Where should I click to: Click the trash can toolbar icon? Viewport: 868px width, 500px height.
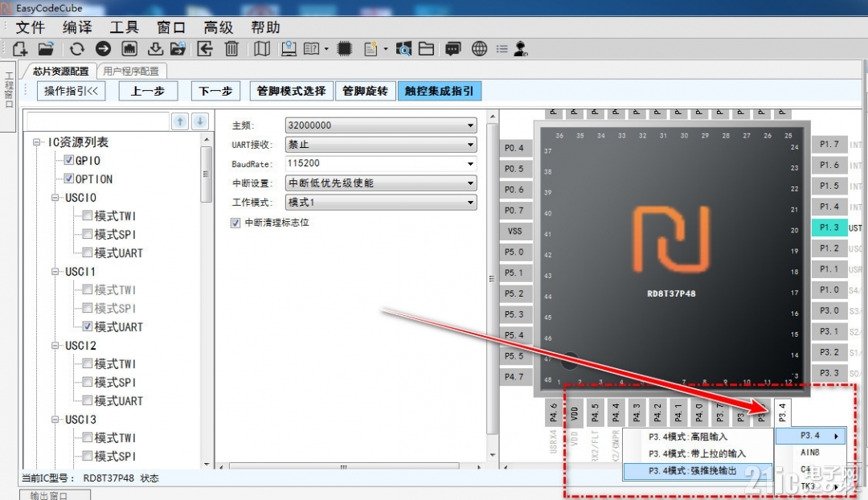point(231,49)
